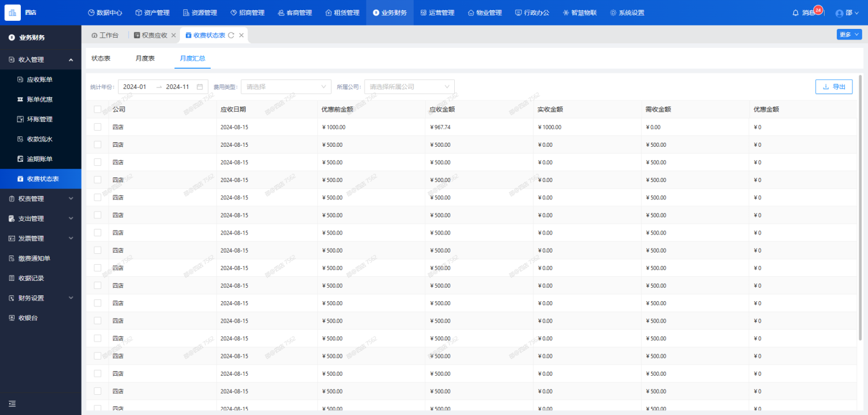Open 逾期账单 in the sidebar
This screenshot has width=868, height=415.
(x=41, y=159)
